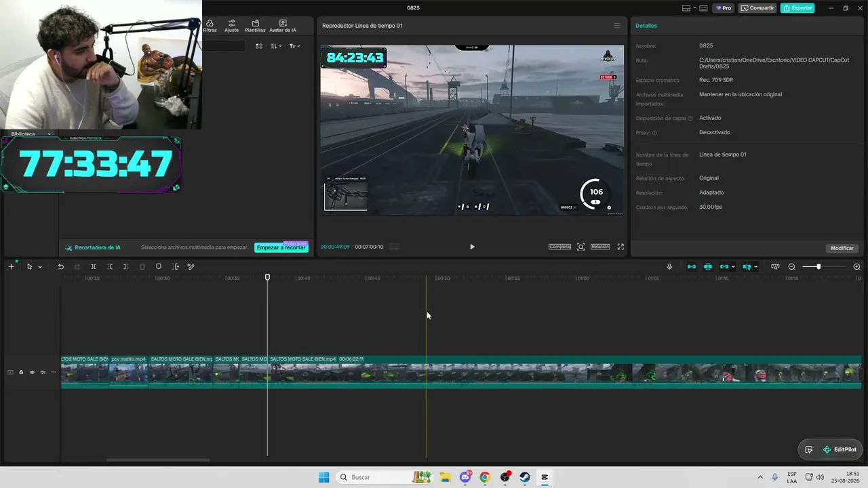The image size is (868, 488).
Task: Open the Pro upgrade badge
Action: 724,8
